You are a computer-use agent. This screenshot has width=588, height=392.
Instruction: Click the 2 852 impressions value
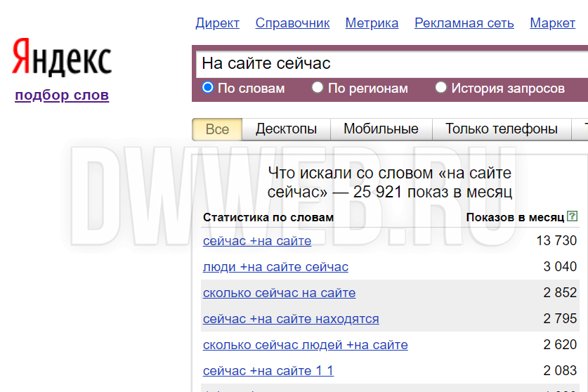(x=560, y=292)
